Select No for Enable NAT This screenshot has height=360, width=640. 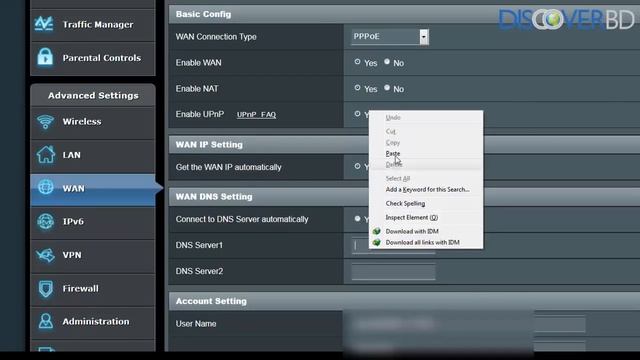click(x=387, y=88)
